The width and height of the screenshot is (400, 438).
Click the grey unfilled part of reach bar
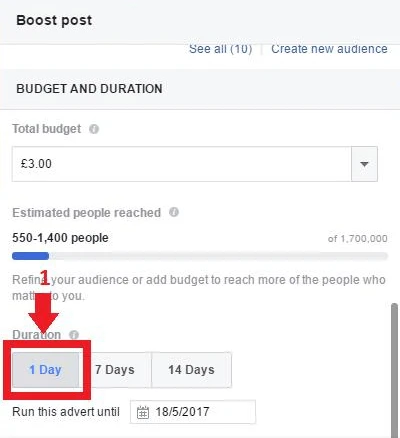pos(219,256)
